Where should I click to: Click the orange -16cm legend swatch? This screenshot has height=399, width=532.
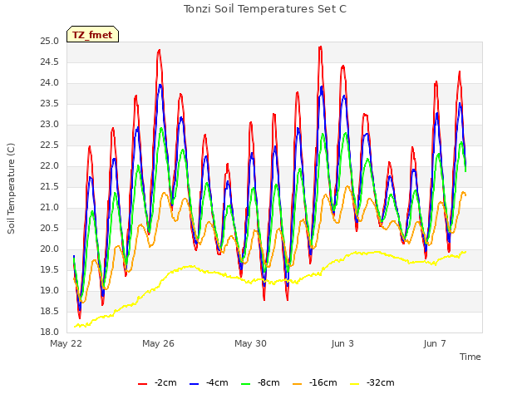[297, 384]
